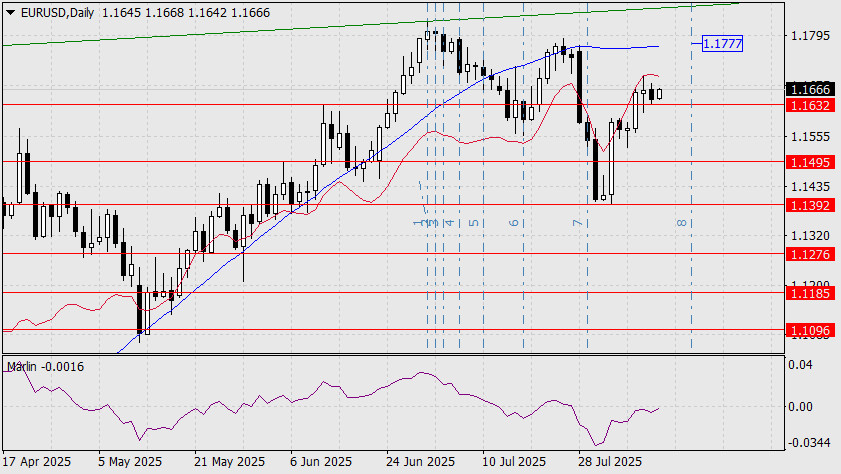Click the current price 1.1666 label

810,89
